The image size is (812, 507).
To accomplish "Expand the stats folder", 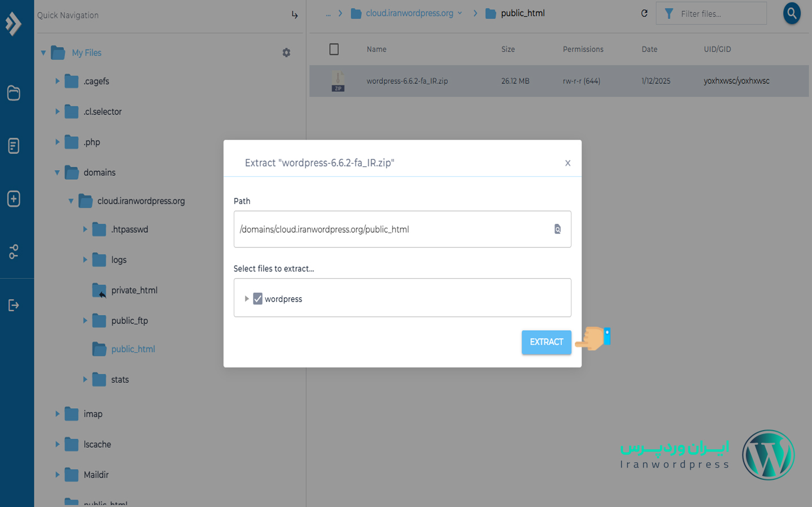I will [85, 379].
